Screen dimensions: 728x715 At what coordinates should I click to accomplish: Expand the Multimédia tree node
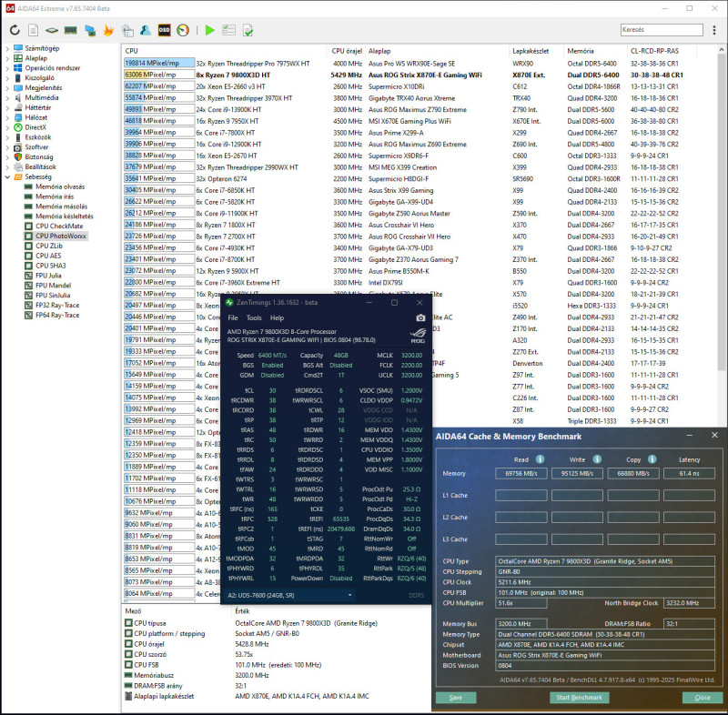[7, 97]
